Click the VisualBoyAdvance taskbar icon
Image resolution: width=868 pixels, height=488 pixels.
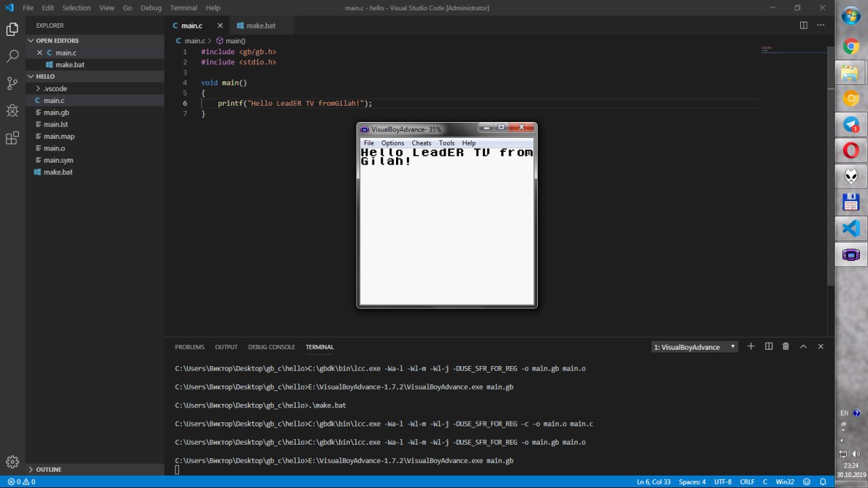[x=851, y=255]
